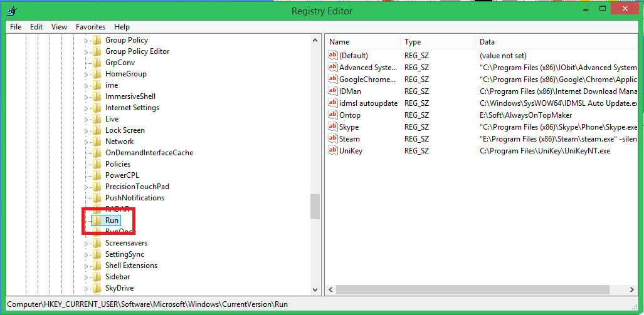Click the HomeGroup folder icon

coord(97,74)
